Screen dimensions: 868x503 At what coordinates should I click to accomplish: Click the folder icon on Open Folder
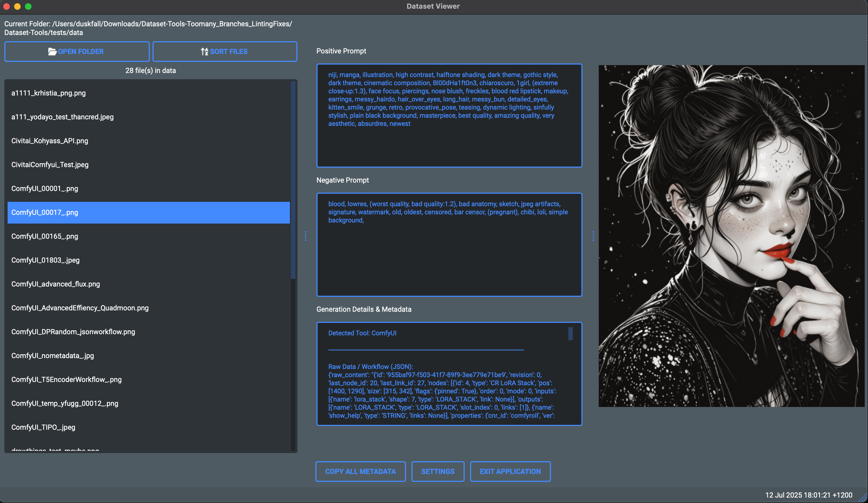[52, 52]
